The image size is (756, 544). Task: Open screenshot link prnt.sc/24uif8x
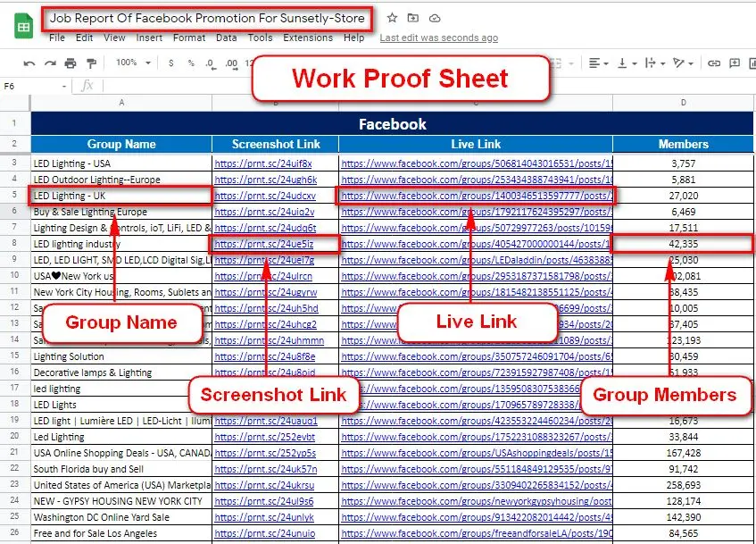tap(263, 163)
